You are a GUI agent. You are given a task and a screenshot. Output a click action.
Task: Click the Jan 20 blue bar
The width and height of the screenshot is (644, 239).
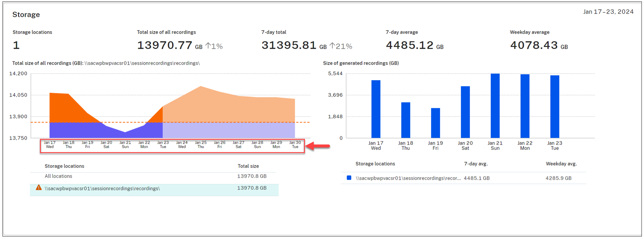tap(465, 112)
